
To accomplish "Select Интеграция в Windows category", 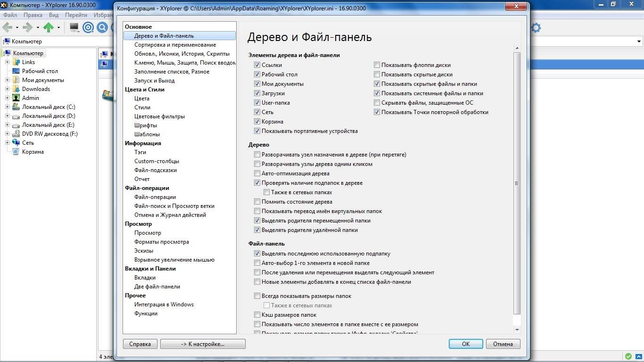I will (164, 304).
